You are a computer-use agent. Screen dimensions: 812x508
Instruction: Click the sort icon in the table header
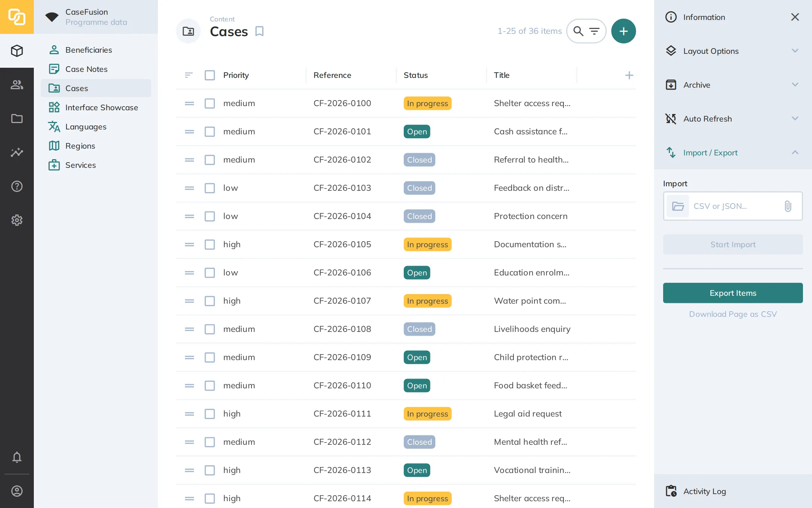pyautogui.click(x=189, y=75)
